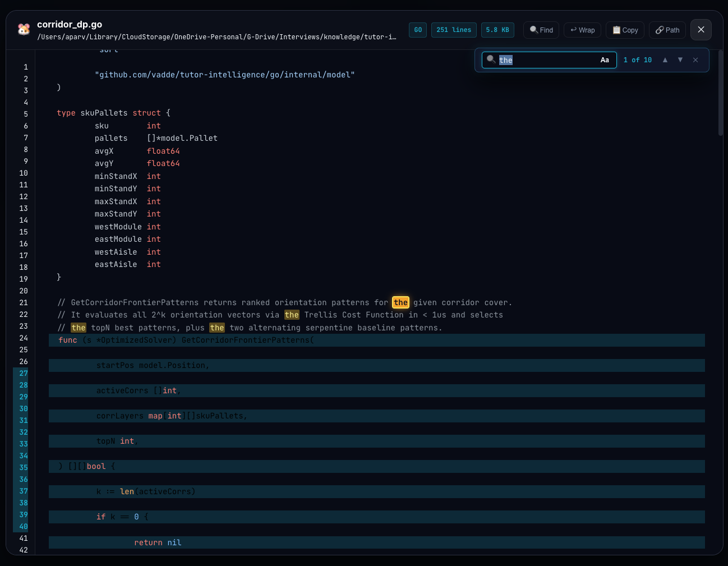The image size is (728, 566).
Task: Click line number 5 in the gutter
Action: pos(26,114)
